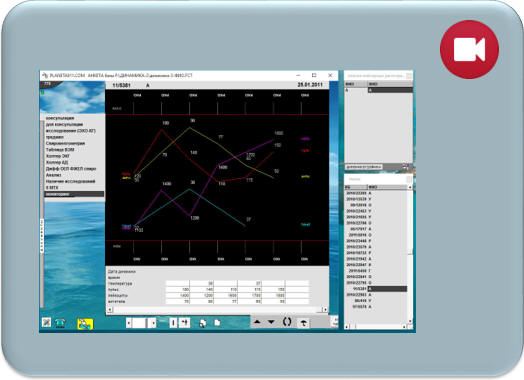
Task: Click the right arrow of the data table's horizontal scrollbar
Action: pos(325,310)
